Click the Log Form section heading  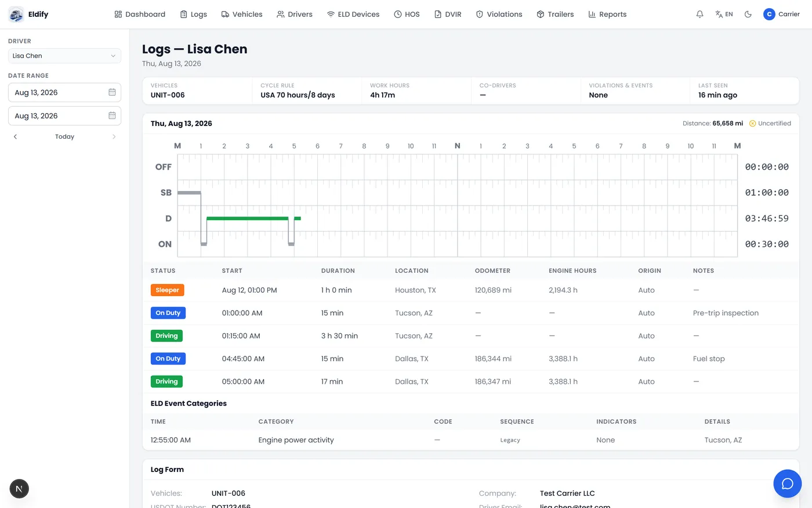167,470
